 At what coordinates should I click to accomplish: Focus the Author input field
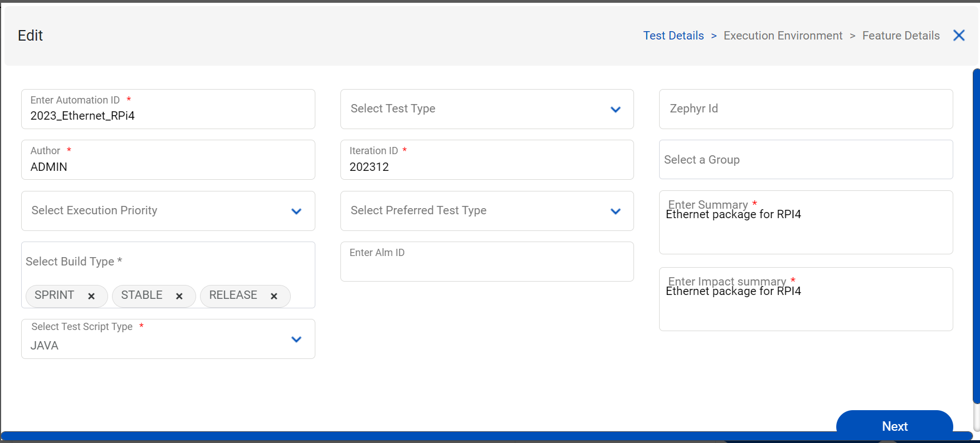coord(167,166)
